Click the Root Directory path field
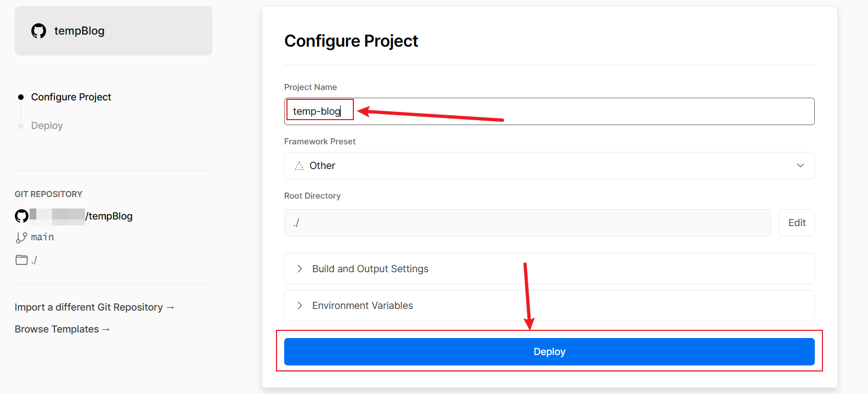The width and height of the screenshot is (868, 394). tap(527, 223)
